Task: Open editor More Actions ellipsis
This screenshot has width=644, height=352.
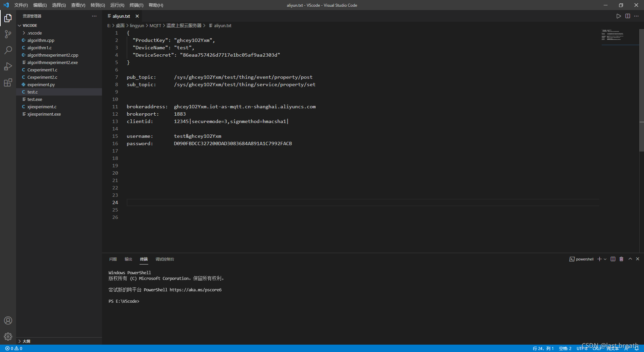Action: click(x=636, y=16)
